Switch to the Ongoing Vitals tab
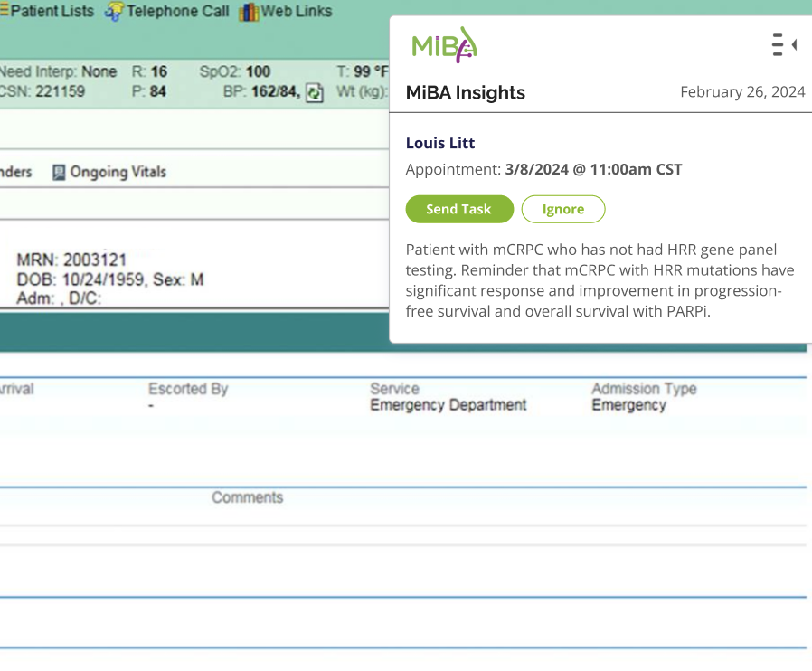 click(109, 172)
